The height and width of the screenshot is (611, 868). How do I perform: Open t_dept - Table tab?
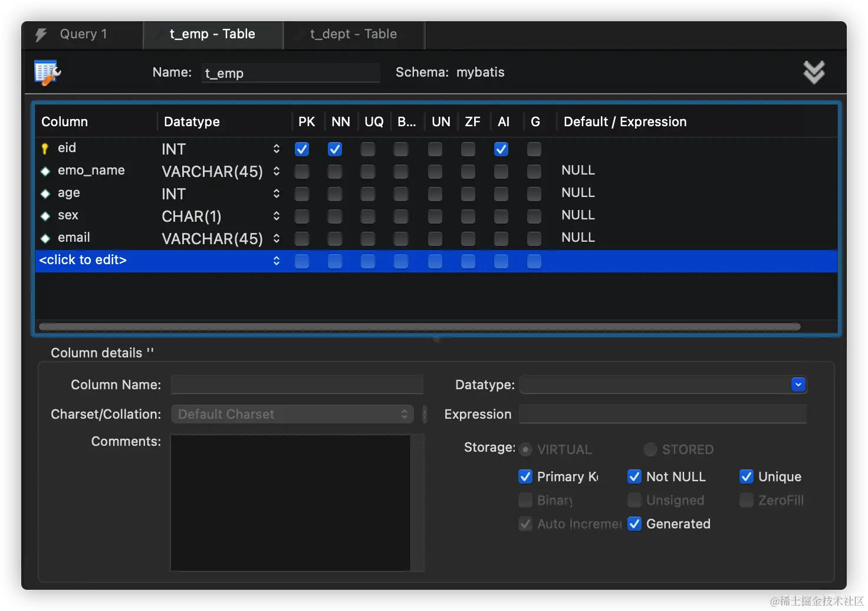tap(354, 34)
